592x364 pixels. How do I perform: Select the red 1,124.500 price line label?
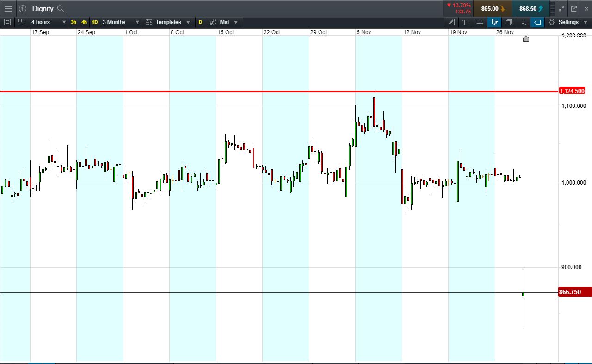point(572,91)
